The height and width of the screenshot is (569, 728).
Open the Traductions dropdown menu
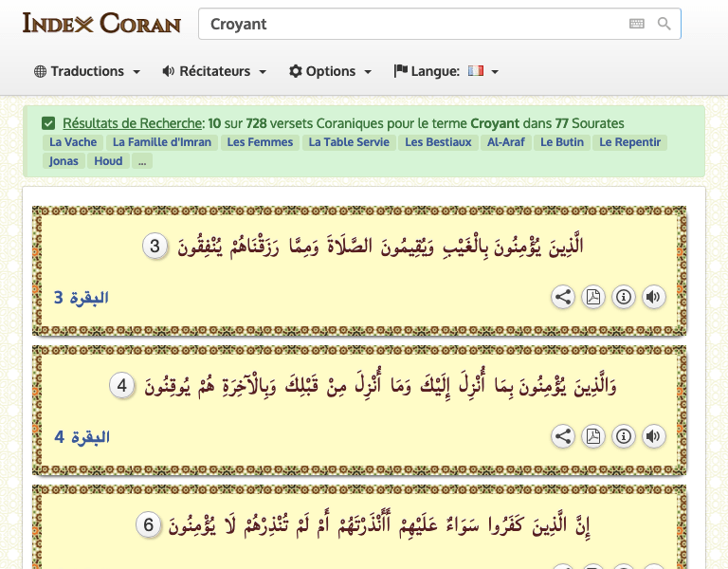pos(87,71)
